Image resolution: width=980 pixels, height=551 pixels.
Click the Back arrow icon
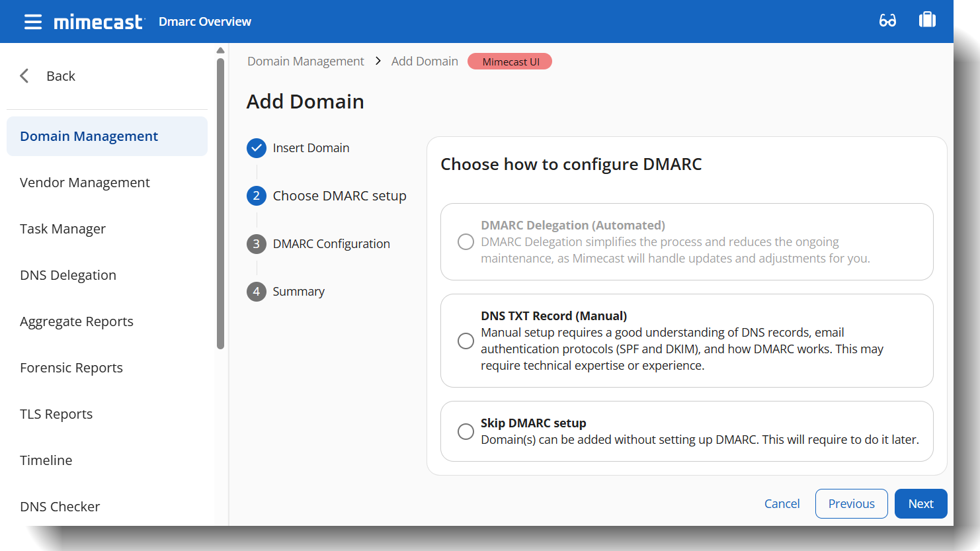[x=25, y=76]
